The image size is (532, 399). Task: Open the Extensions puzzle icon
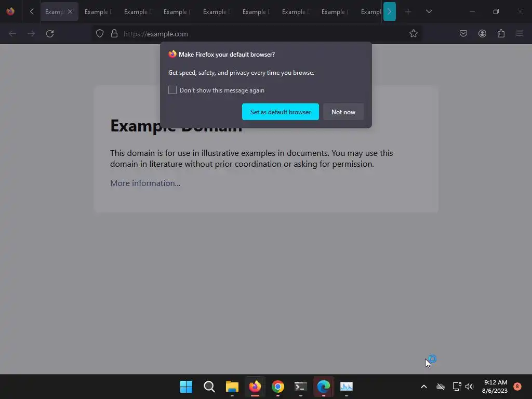tap(501, 34)
